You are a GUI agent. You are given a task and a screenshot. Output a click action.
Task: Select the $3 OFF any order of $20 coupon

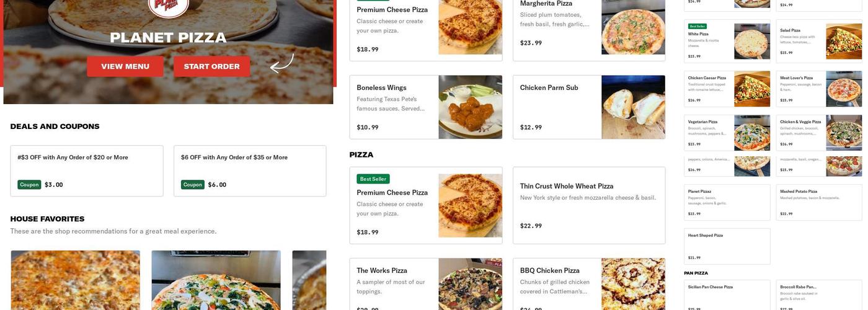pos(87,171)
